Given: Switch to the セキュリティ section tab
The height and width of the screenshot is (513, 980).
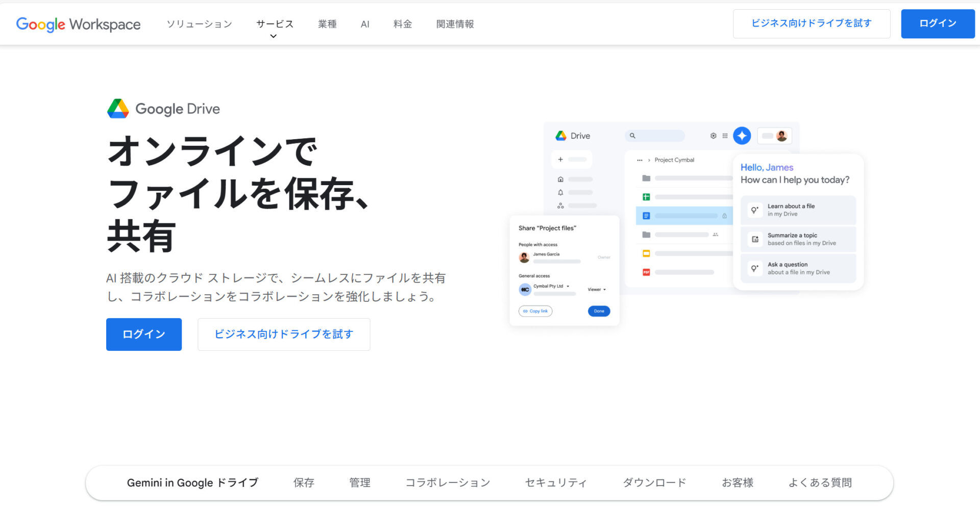Looking at the screenshot, I should (555, 482).
